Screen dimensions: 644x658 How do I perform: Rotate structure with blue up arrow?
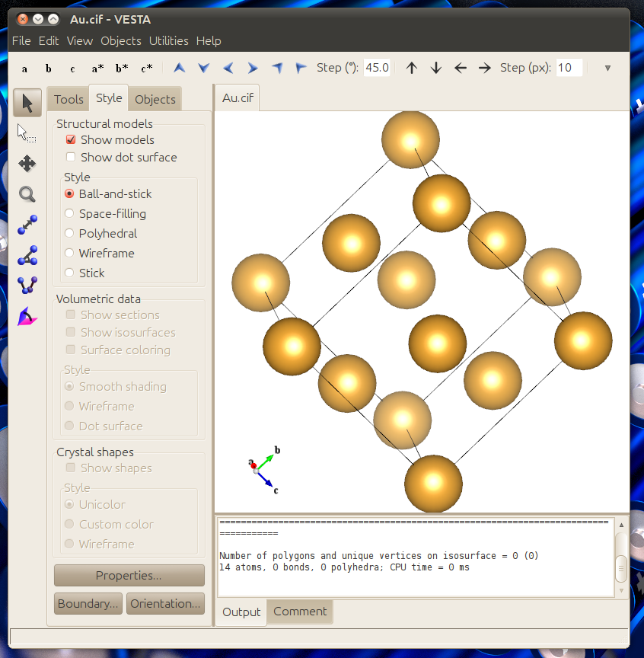[x=180, y=68]
